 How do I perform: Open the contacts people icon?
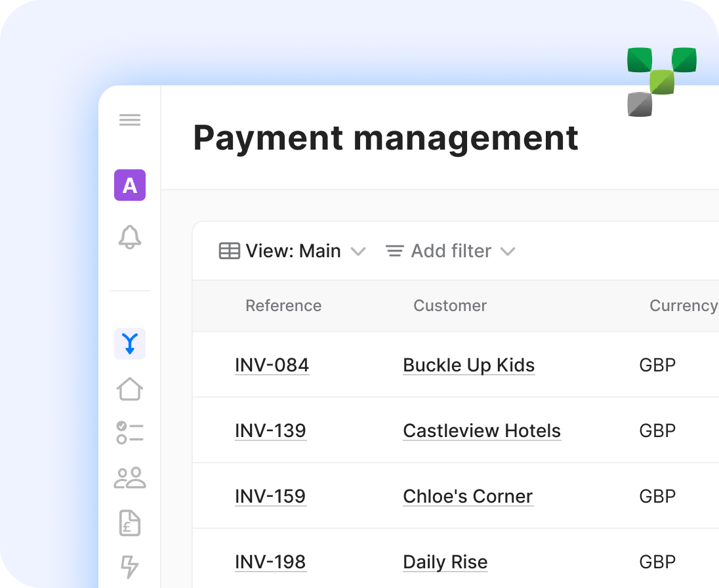click(x=130, y=478)
